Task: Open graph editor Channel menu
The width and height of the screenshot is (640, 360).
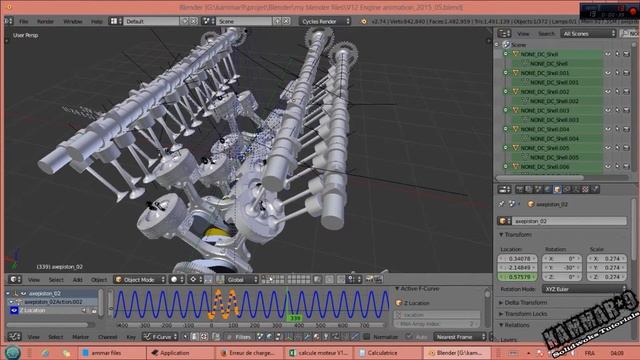Action: (108, 336)
